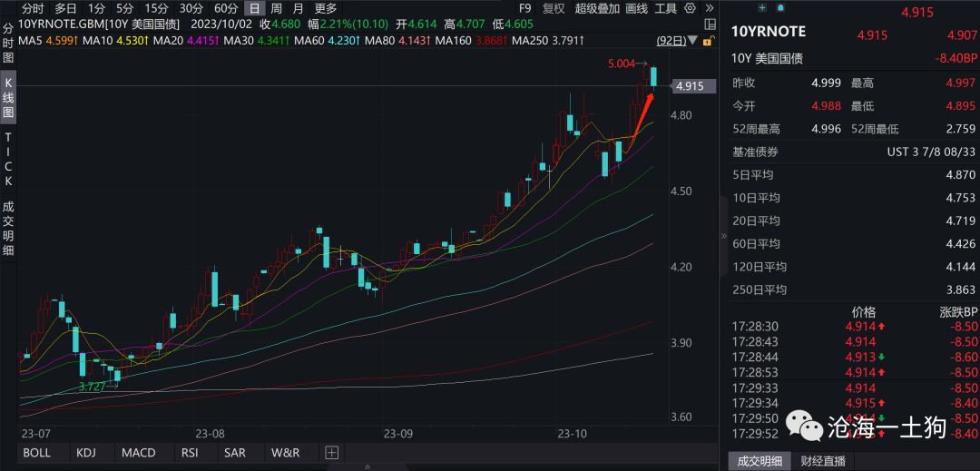Viewport: 980px width, 471px height.
Task: Enable MACD indicator
Action: click(x=138, y=452)
